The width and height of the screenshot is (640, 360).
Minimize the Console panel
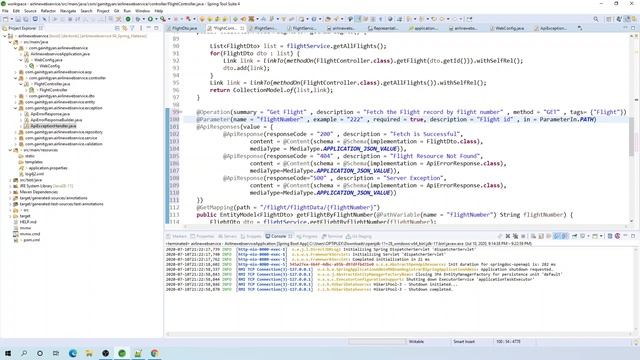click(625, 236)
